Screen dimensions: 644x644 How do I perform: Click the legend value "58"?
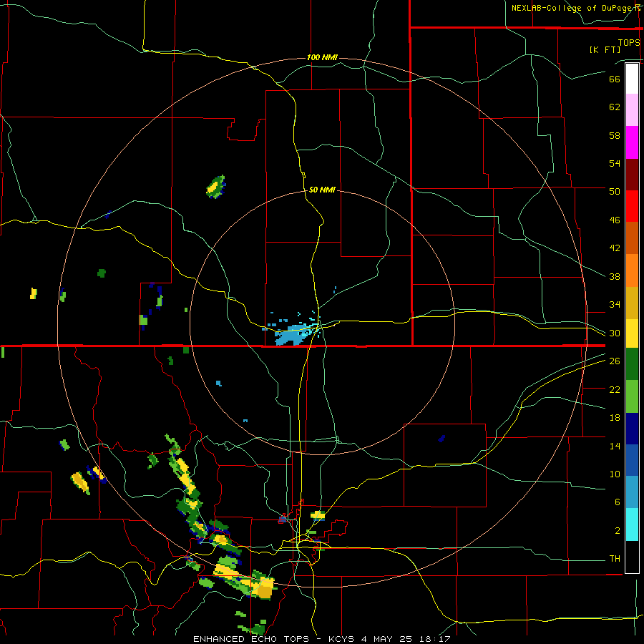(615, 135)
